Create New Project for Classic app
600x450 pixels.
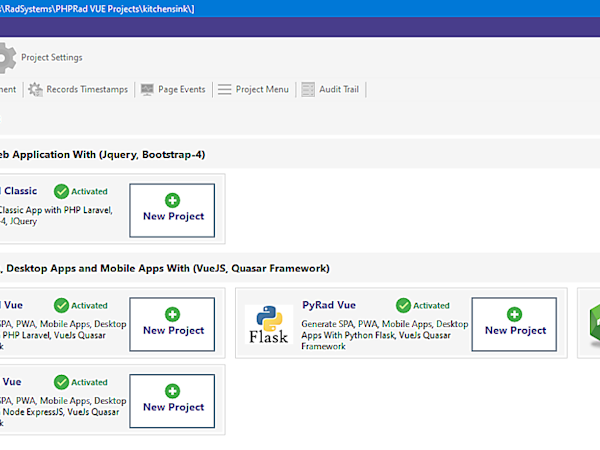point(172,210)
